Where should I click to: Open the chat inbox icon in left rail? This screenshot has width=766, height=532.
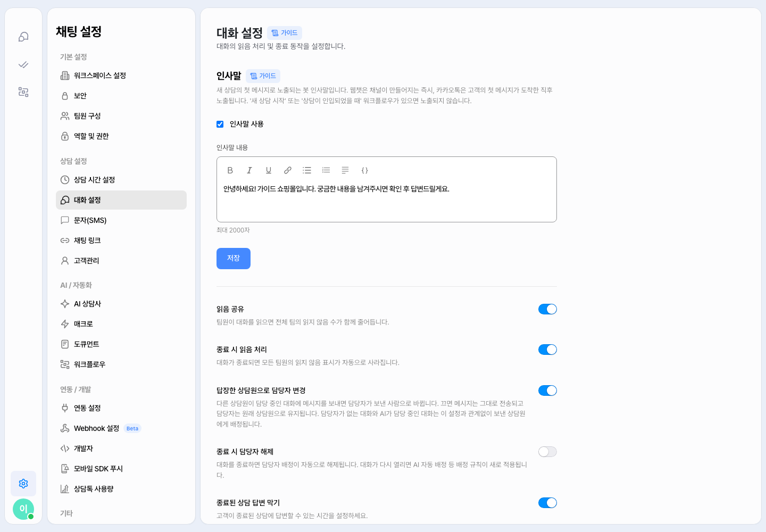(23, 37)
